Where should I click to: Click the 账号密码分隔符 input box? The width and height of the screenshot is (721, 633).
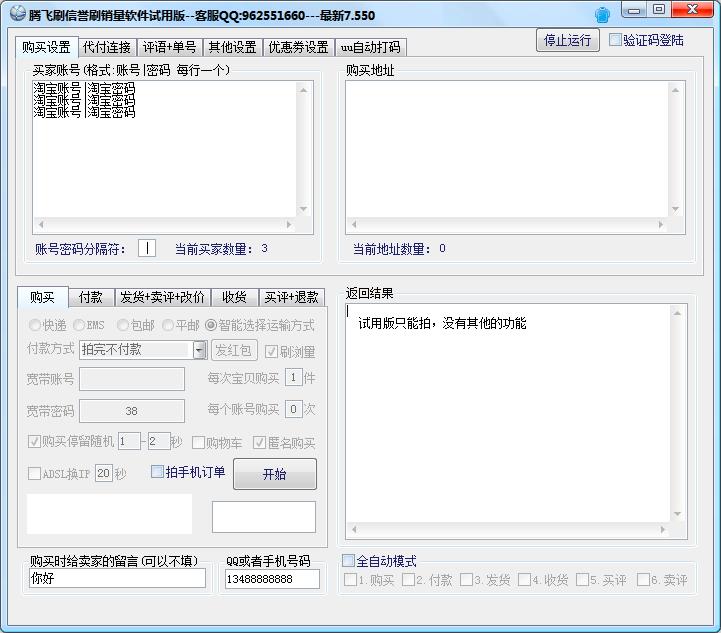pyautogui.click(x=147, y=248)
